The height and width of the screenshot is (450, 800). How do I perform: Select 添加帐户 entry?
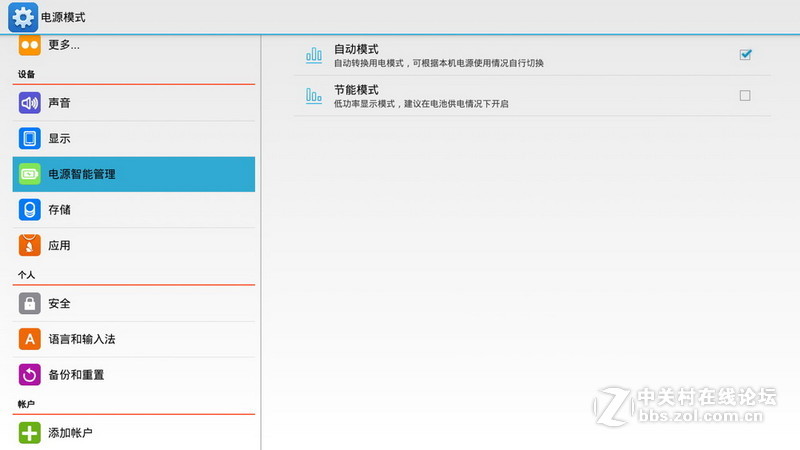click(134, 433)
